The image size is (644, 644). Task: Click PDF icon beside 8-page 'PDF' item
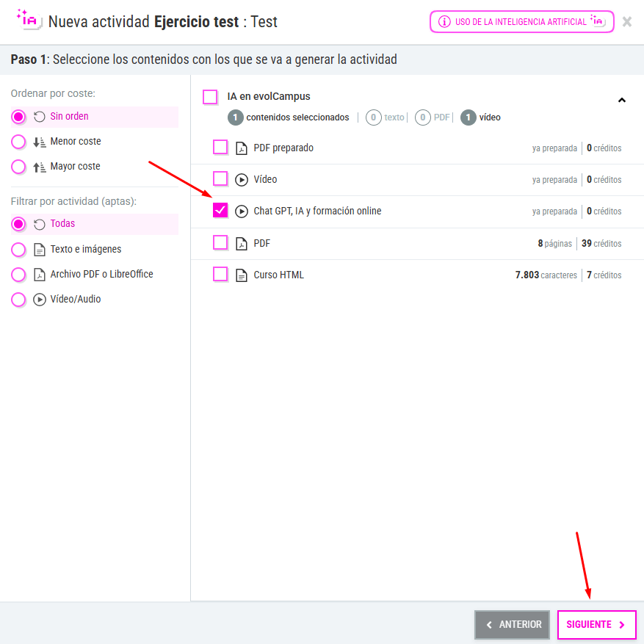click(242, 244)
